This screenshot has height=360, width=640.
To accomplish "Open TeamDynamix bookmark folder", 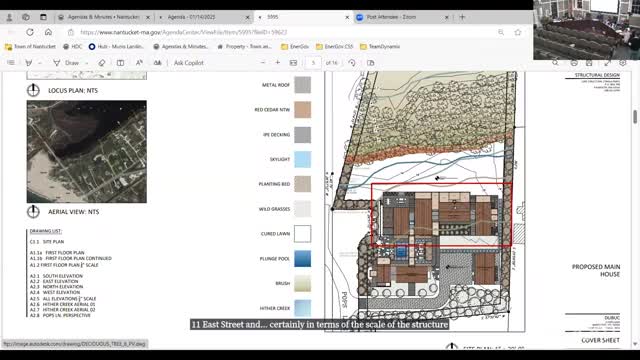I will [380, 47].
